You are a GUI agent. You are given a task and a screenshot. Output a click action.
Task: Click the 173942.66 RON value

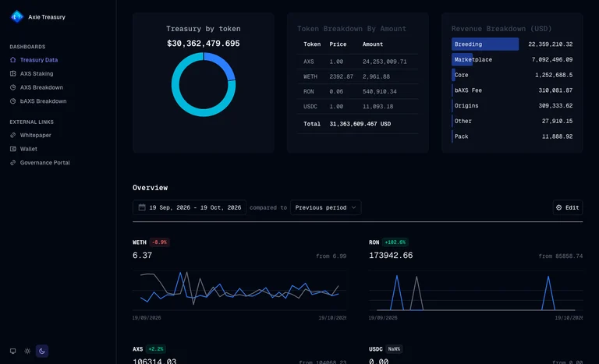(391, 255)
